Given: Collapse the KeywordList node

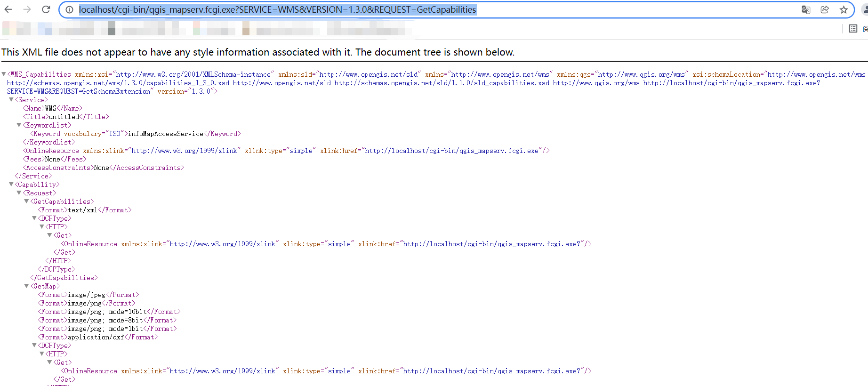Looking at the screenshot, I should 19,125.
